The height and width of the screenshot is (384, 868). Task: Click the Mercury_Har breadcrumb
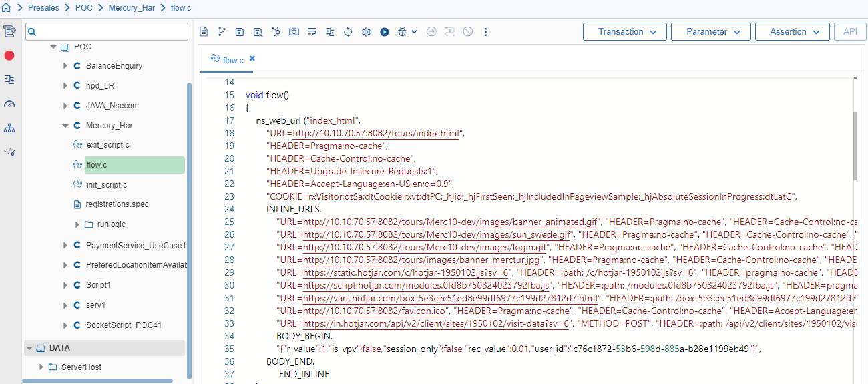132,8
